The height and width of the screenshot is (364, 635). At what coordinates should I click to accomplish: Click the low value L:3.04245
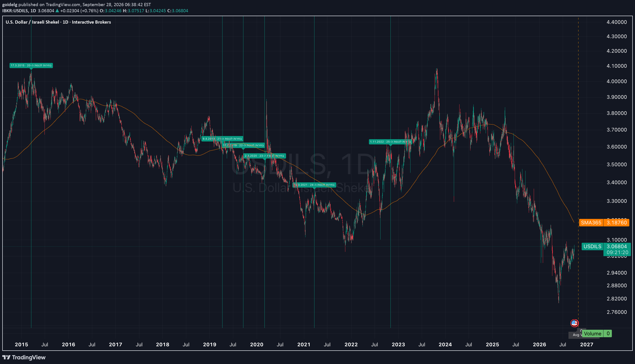pyautogui.click(x=156, y=11)
